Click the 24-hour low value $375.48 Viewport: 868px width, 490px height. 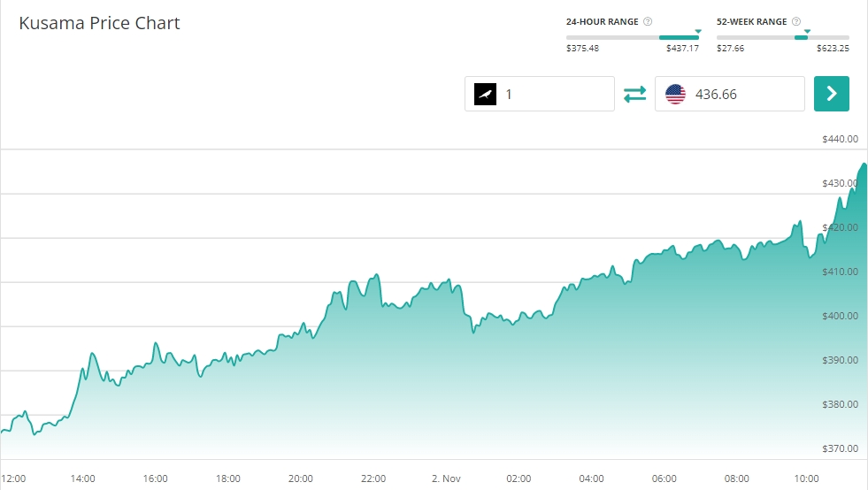[x=582, y=49]
